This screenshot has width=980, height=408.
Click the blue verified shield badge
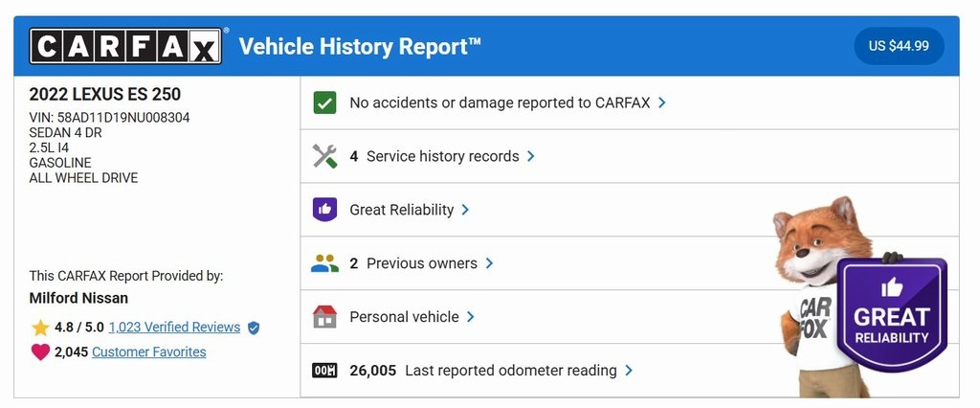click(x=254, y=328)
